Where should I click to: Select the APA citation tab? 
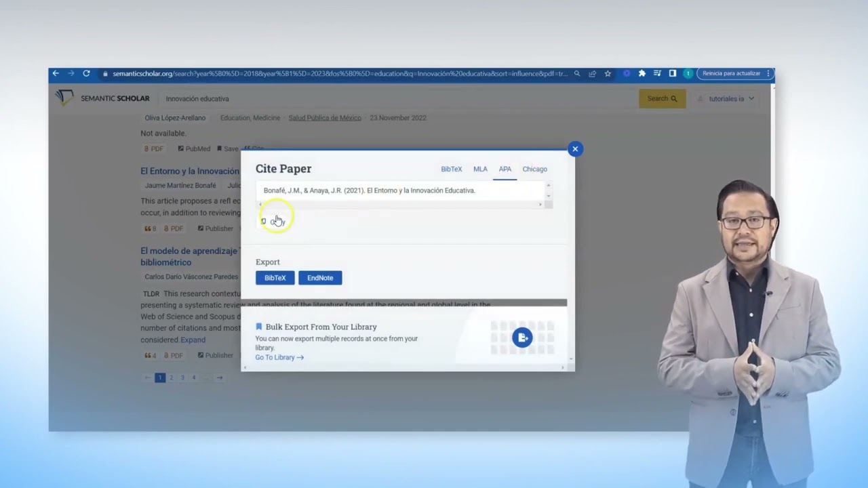(x=505, y=169)
